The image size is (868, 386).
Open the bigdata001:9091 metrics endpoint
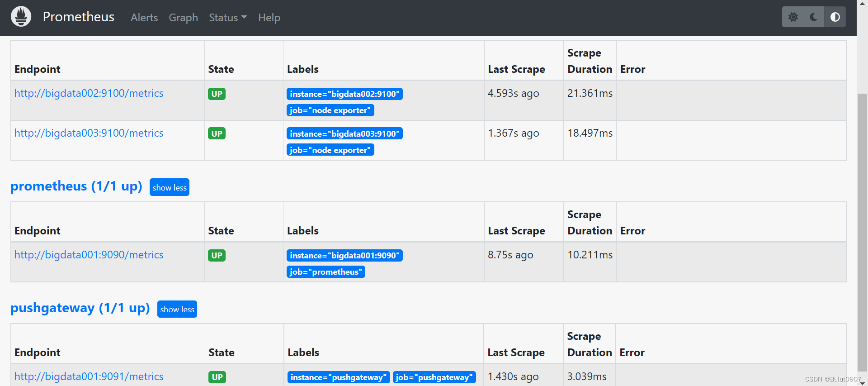tap(89, 376)
